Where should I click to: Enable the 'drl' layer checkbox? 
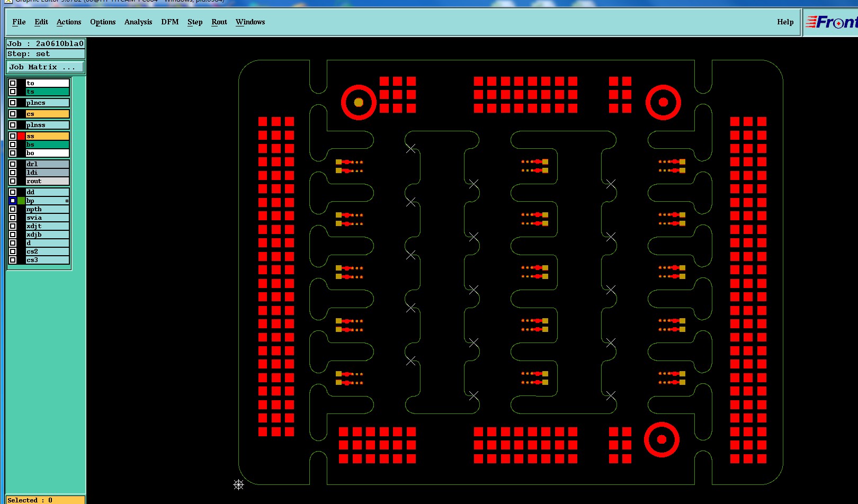[13, 164]
